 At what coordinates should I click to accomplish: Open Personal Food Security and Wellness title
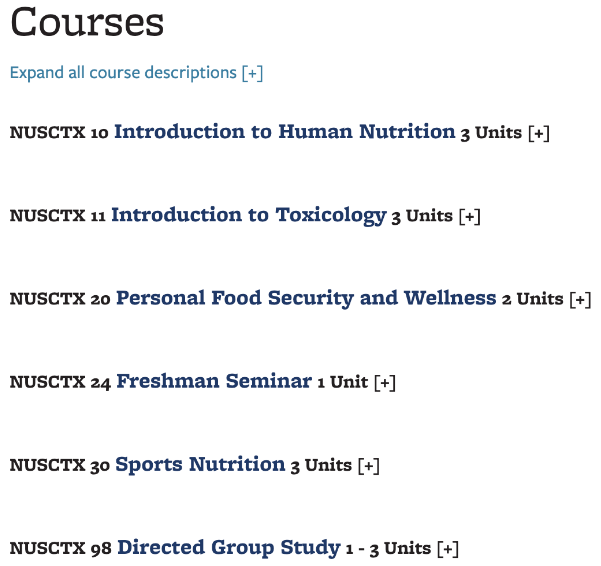pyautogui.click(x=306, y=298)
